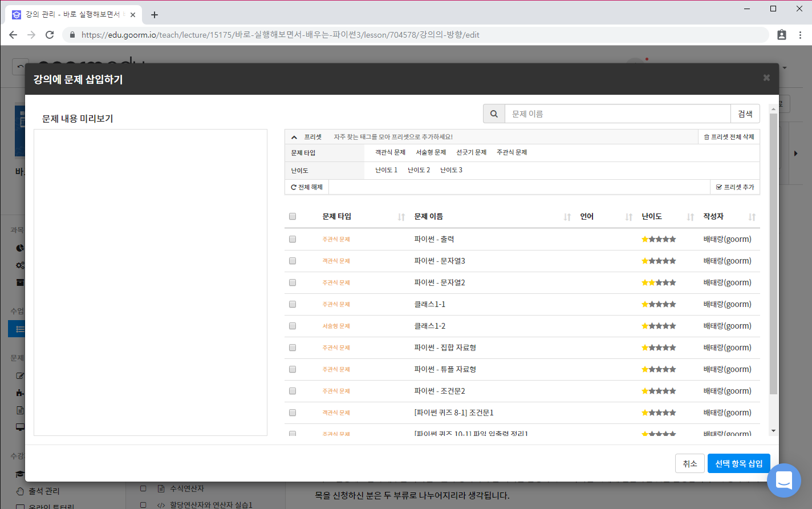
Task: Close the insert problem dialog
Action: click(x=766, y=78)
